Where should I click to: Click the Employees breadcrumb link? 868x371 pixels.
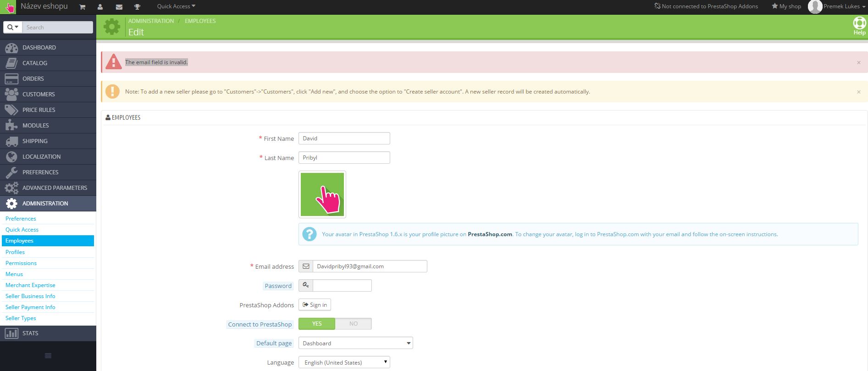200,21
